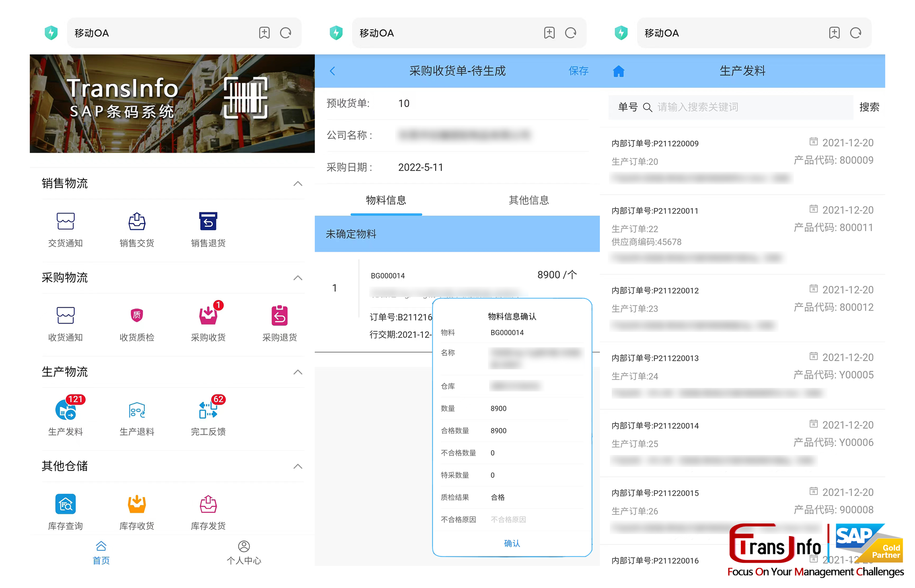
Task: Select the 物料信息 tab
Action: pos(386,200)
